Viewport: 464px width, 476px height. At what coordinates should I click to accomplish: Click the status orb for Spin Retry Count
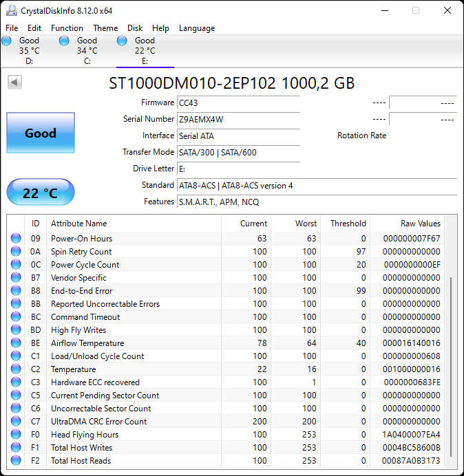coord(16,251)
